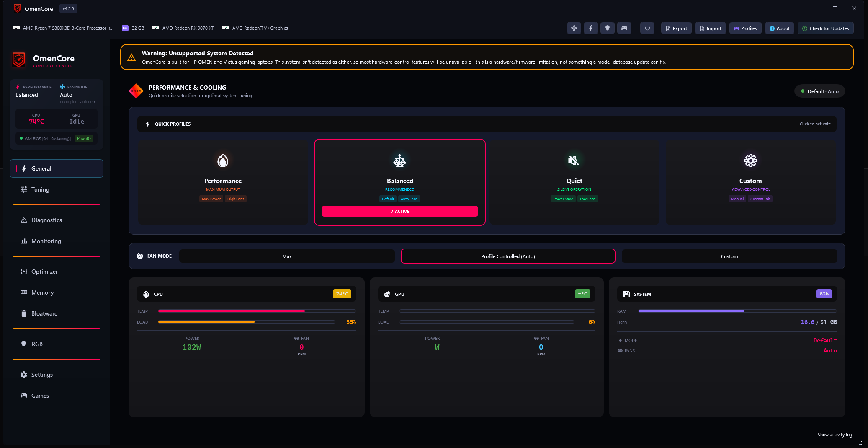The image size is (868, 448).
Task: Click the v4.2.0 version badge
Action: [x=68, y=9]
